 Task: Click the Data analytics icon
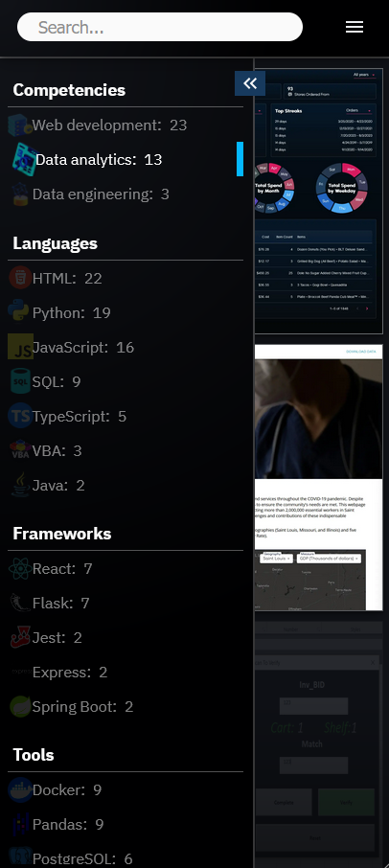(24, 159)
